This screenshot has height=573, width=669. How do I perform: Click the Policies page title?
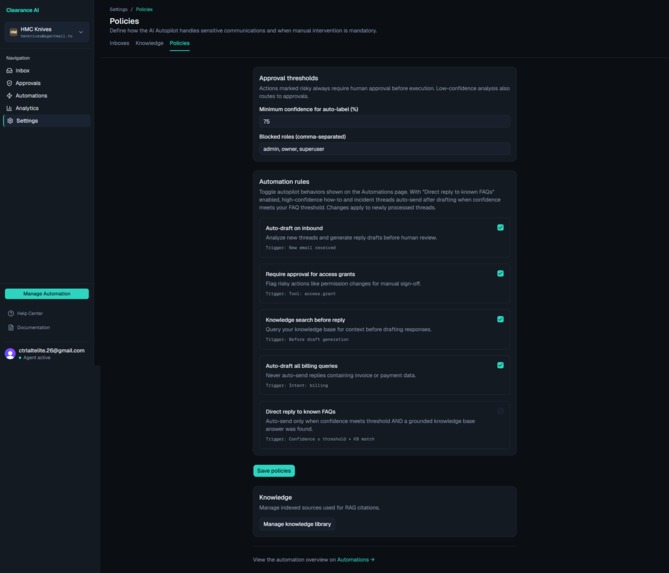(x=124, y=21)
